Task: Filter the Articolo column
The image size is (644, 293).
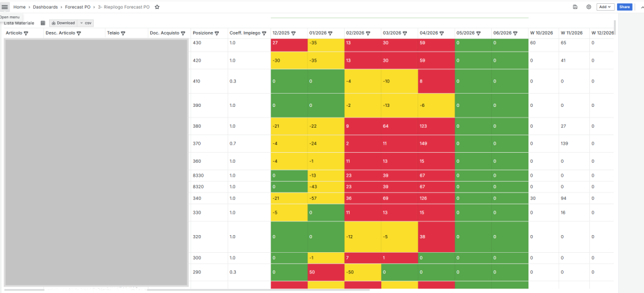Action: point(26,33)
